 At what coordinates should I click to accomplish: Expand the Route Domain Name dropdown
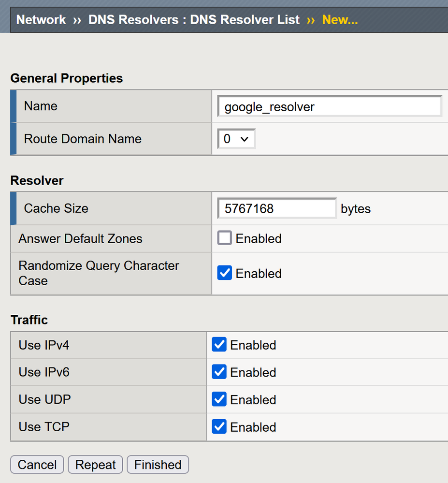[236, 139]
